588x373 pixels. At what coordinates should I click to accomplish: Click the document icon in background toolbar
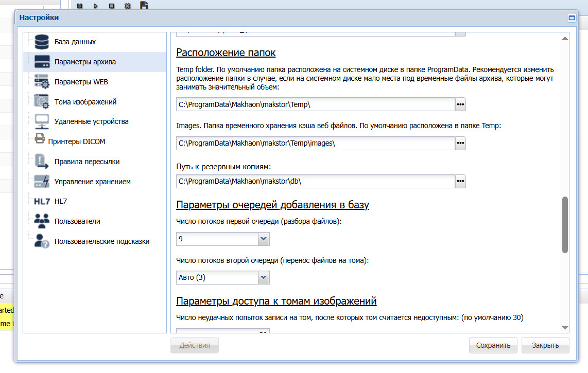(144, 5)
